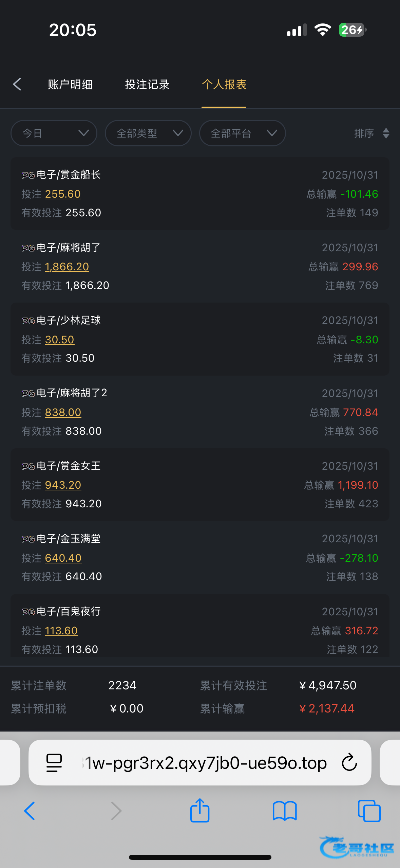Image resolution: width=400 pixels, height=868 pixels.
Task: Expand the 全部平台 platform dropdown
Action: coord(242,133)
